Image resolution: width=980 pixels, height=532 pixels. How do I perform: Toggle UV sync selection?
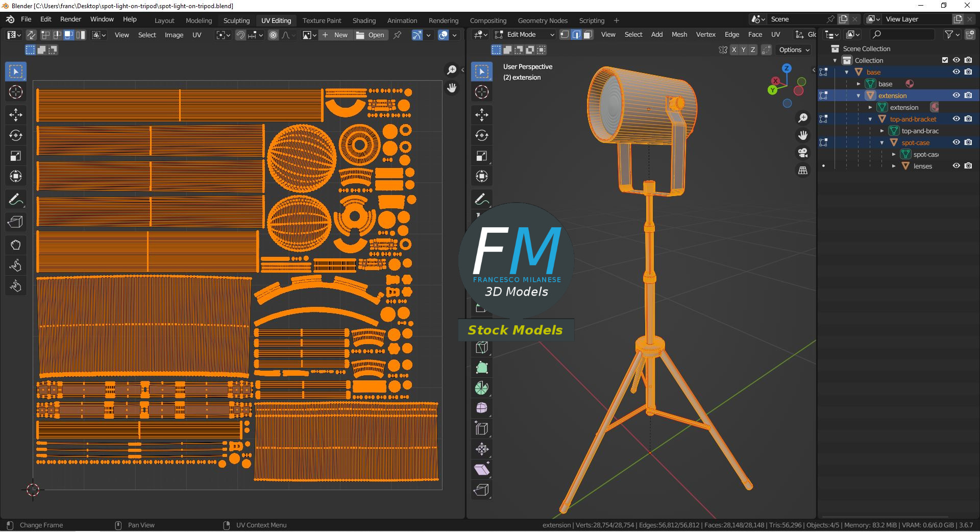point(31,35)
